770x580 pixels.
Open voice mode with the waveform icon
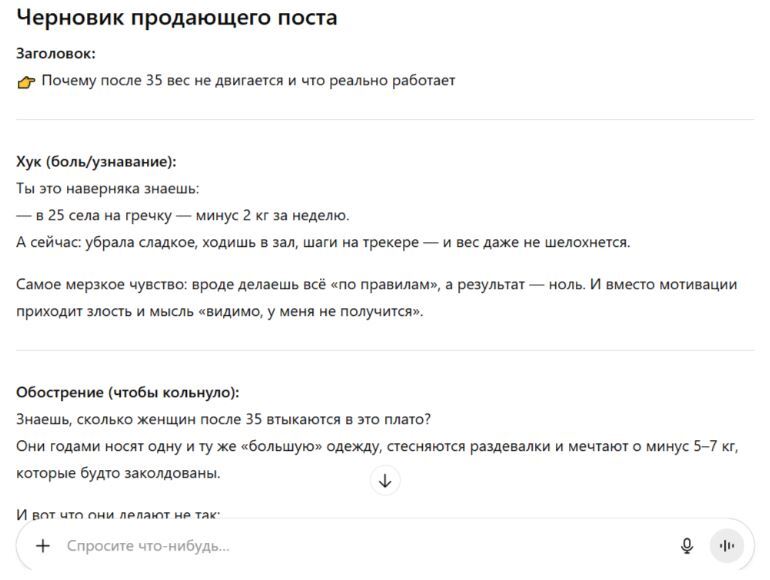coord(727,546)
